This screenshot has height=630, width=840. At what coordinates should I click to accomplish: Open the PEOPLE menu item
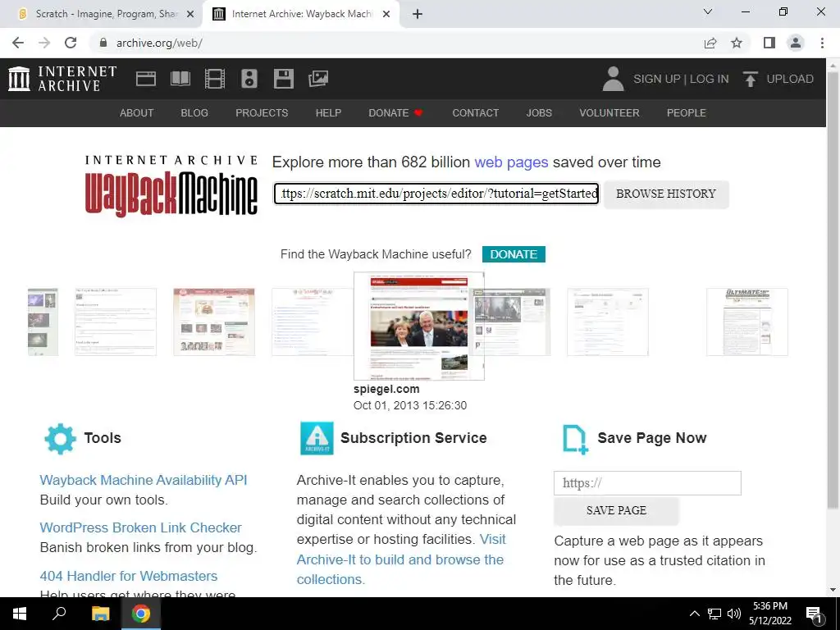tap(687, 113)
